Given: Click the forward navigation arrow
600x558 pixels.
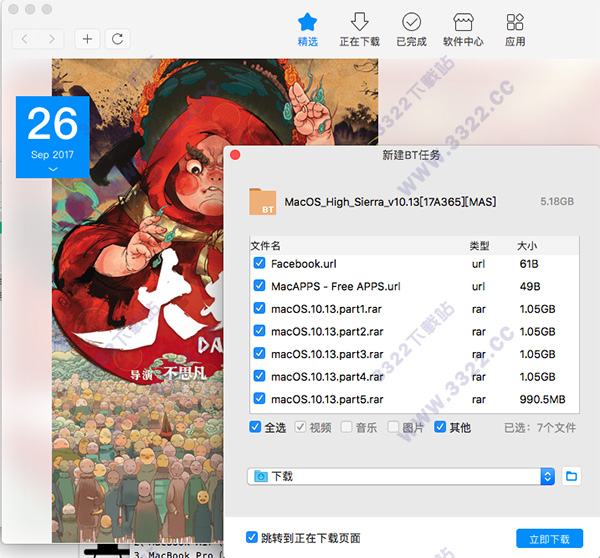Looking at the screenshot, I should (x=51, y=39).
